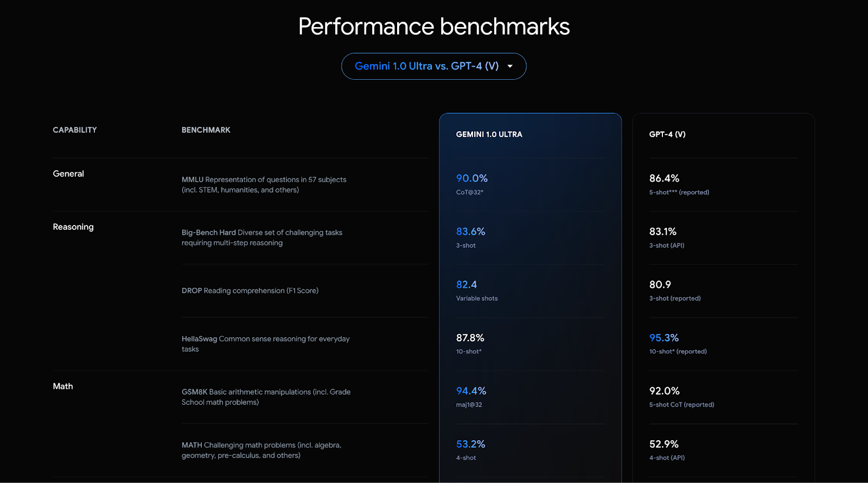Viewport: 868px width, 483px height.
Task: Click GPT-4's 86.4% MMLU score
Action: coord(664,178)
